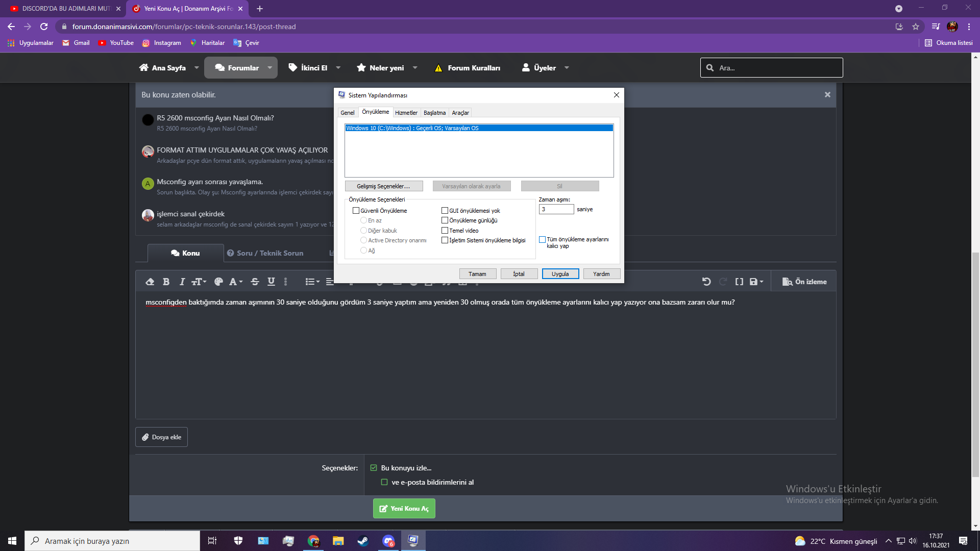Apply strikethrough formatting
Screen dimensions: 980x551
[255, 282]
